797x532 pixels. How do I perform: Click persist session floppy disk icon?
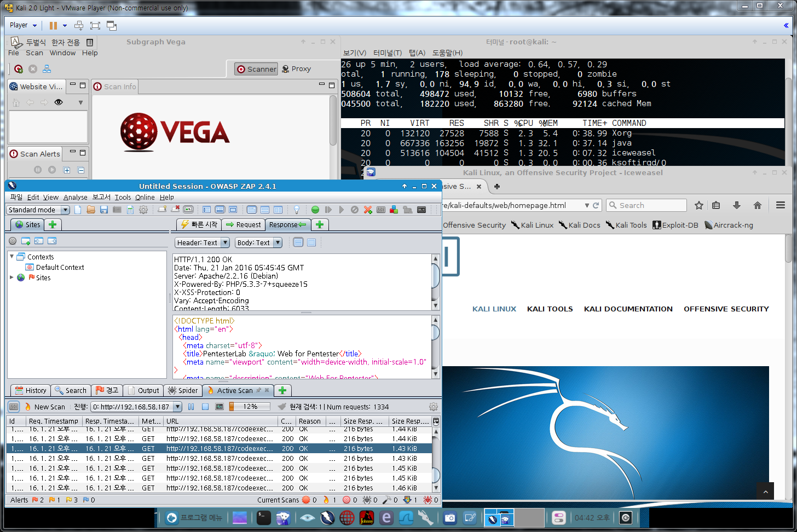coord(104,210)
